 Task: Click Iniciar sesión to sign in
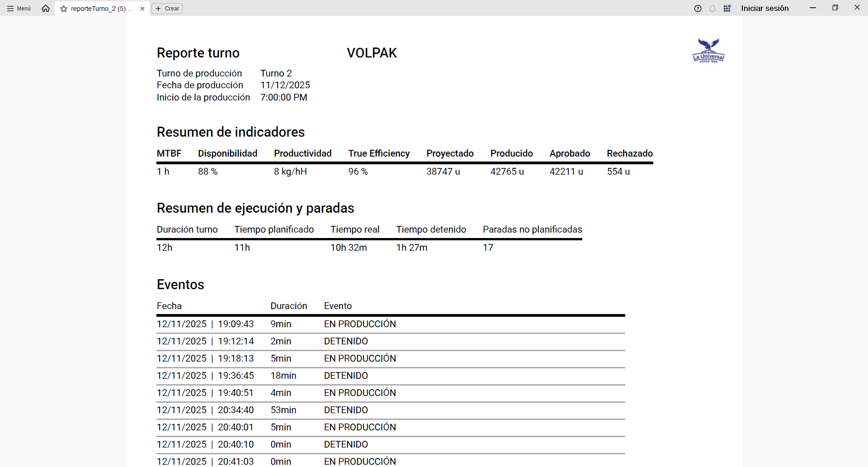[x=765, y=8]
